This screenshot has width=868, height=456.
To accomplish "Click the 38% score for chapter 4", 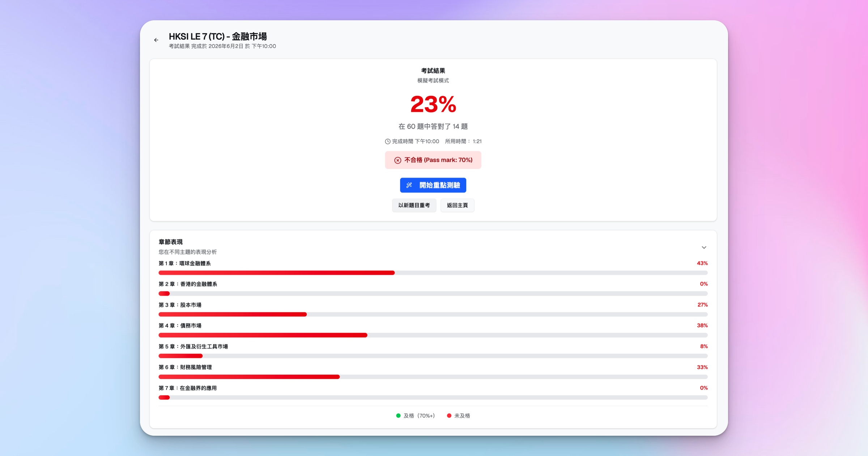I will tap(702, 325).
